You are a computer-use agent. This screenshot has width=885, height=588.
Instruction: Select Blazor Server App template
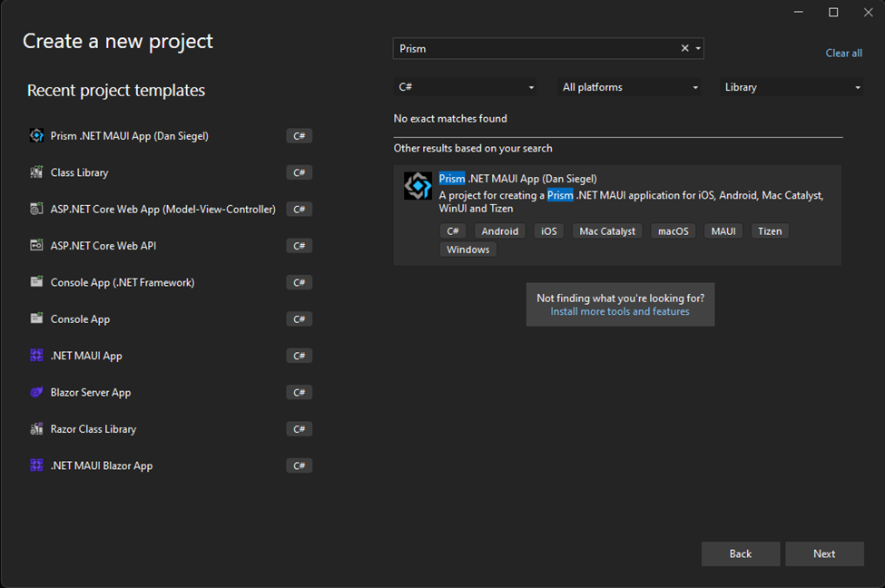[x=171, y=392]
